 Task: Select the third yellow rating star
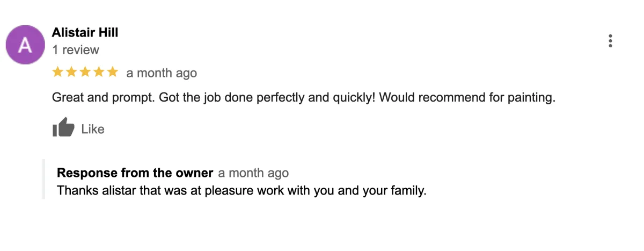tap(85, 72)
